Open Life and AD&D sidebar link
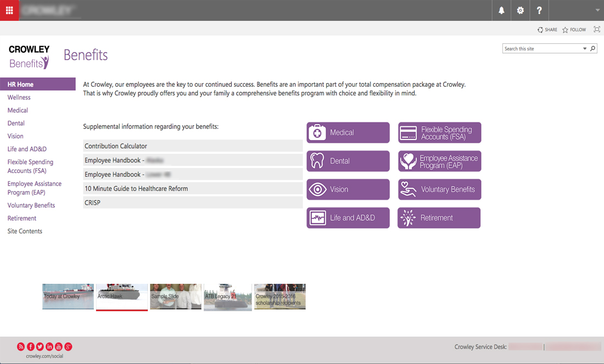Screen dimensions: 604x364 click(x=27, y=149)
